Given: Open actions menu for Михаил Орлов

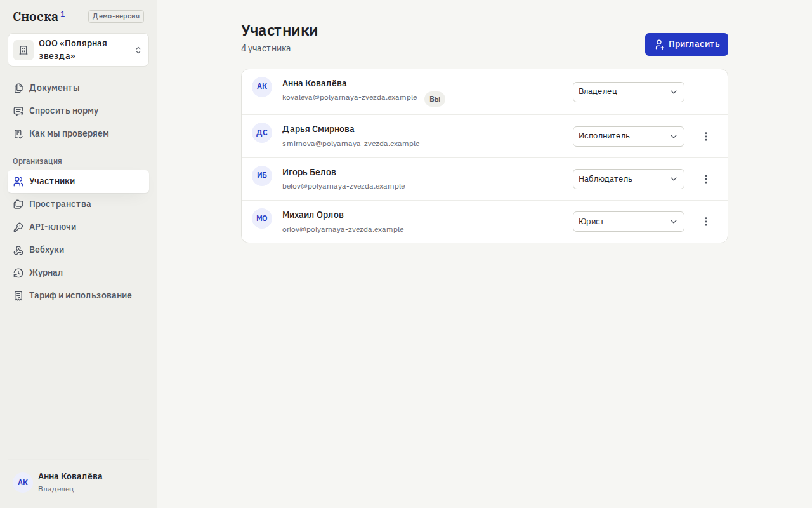Looking at the screenshot, I should pos(706,222).
